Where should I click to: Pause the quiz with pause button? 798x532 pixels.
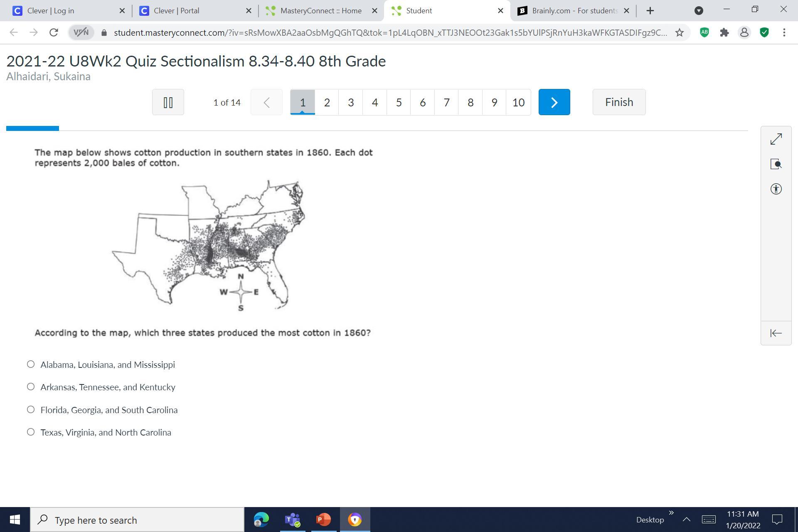coord(168,102)
